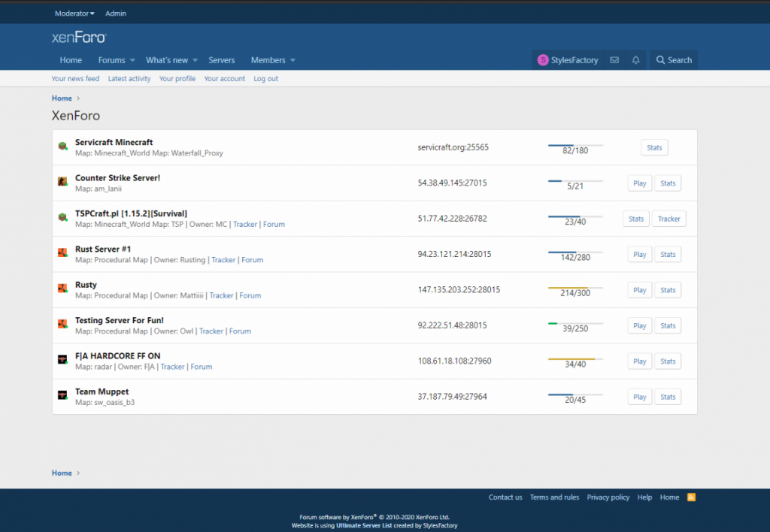770x532 pixels.
Task: Click Stats for Rusty server
Action: pyautogui.click(x=668, y=290)
